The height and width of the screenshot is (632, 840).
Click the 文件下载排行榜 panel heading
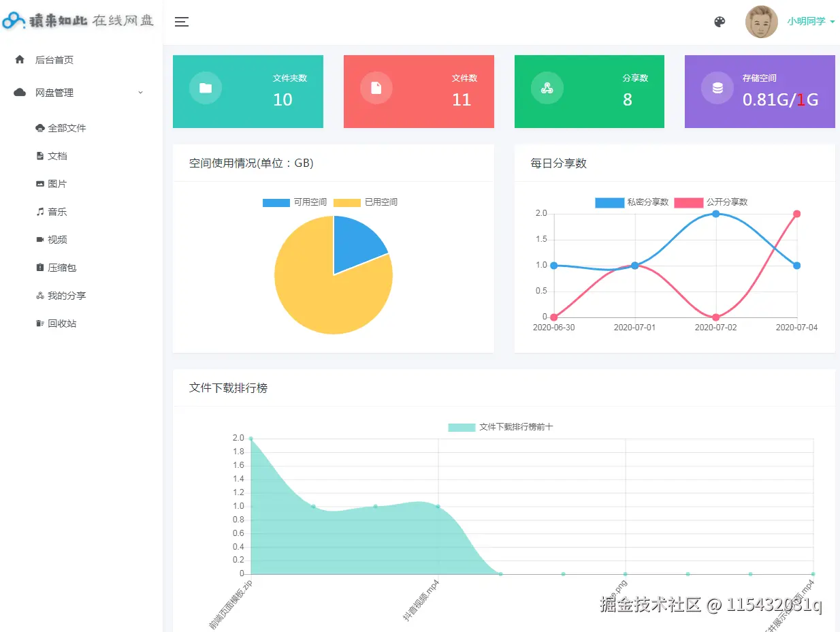[228, 388]
